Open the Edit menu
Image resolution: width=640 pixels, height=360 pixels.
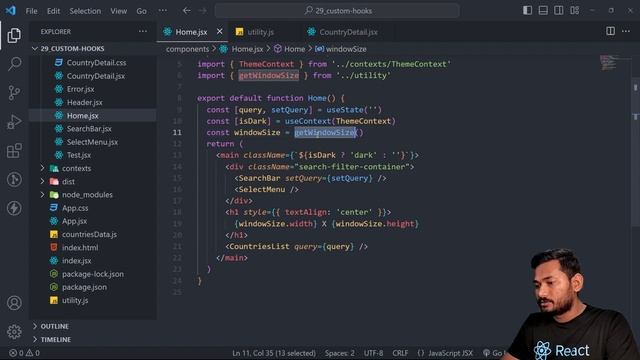pyautogui.click(x=53, y=11)
